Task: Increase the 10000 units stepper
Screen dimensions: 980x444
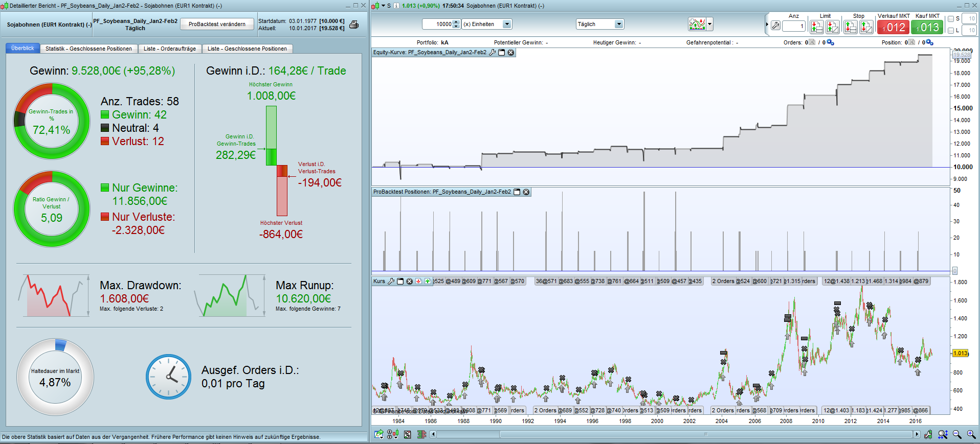Action: point(457,22)
